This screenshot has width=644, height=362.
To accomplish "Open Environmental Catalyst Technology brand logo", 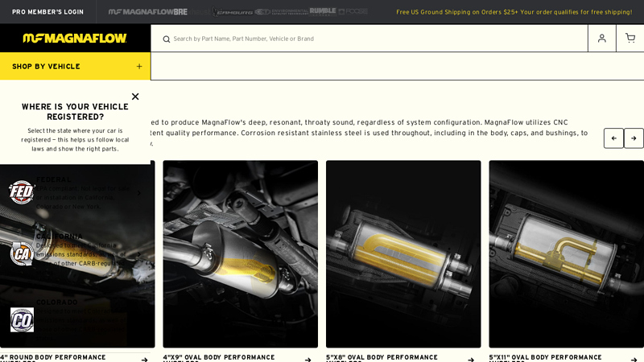I will tap(281, 12).
